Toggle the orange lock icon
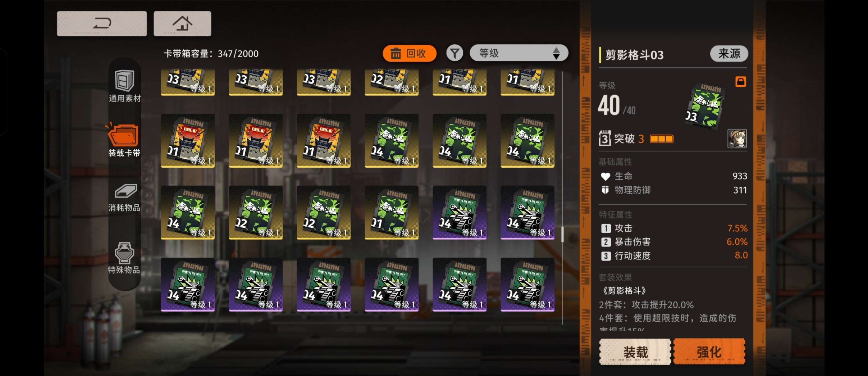Viewport: 868px width, 376px height. [x=740, y=82]
